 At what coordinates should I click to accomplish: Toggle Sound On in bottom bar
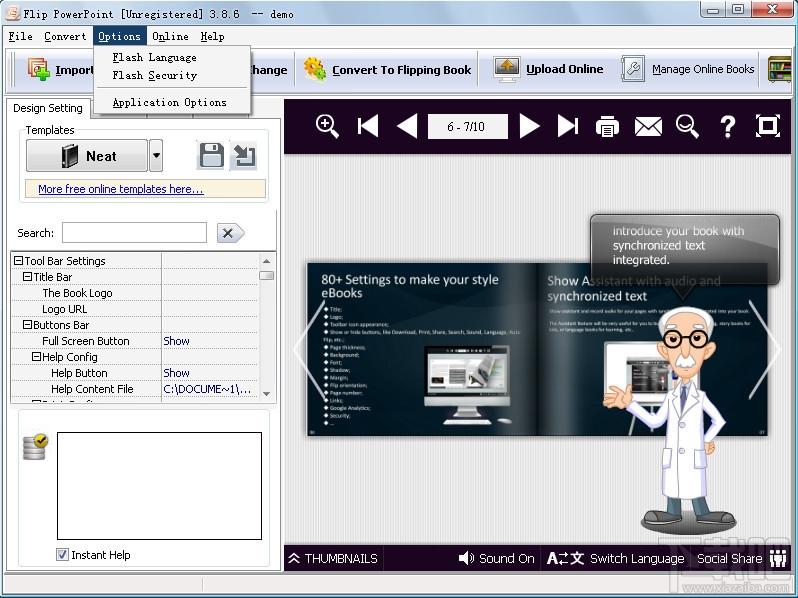[x=496, y=558]
